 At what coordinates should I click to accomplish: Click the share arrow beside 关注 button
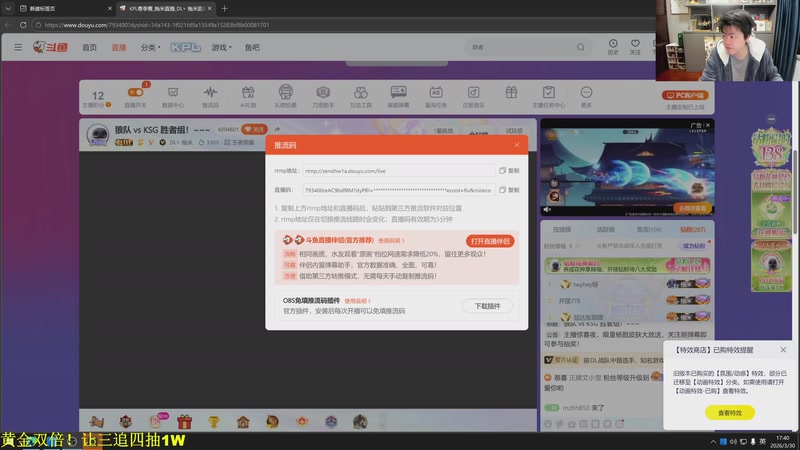277,129
